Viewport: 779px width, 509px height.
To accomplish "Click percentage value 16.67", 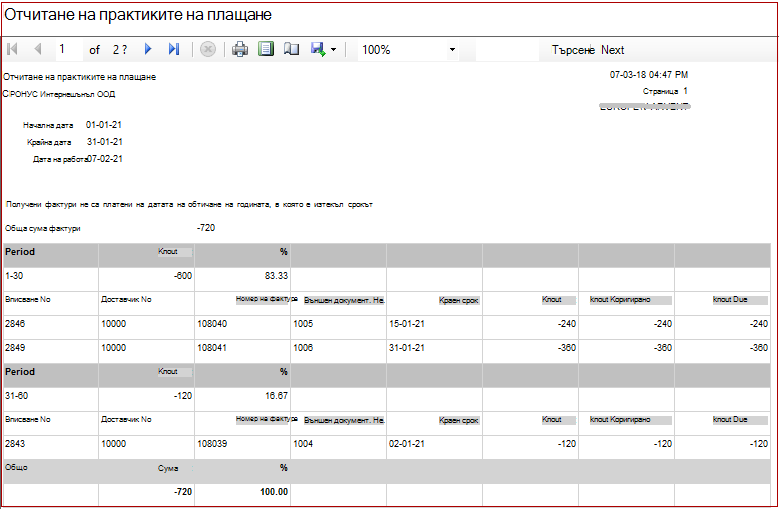I will click(276, 396).
